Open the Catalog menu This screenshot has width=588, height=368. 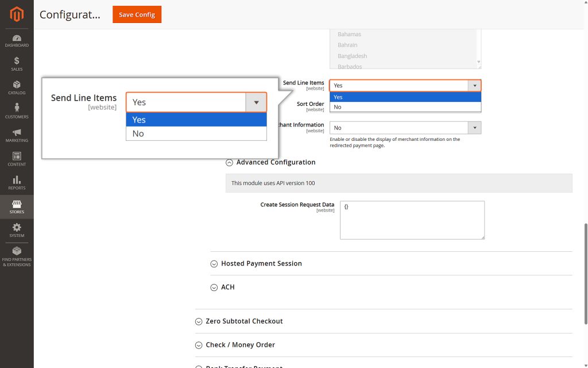point(17,87)
